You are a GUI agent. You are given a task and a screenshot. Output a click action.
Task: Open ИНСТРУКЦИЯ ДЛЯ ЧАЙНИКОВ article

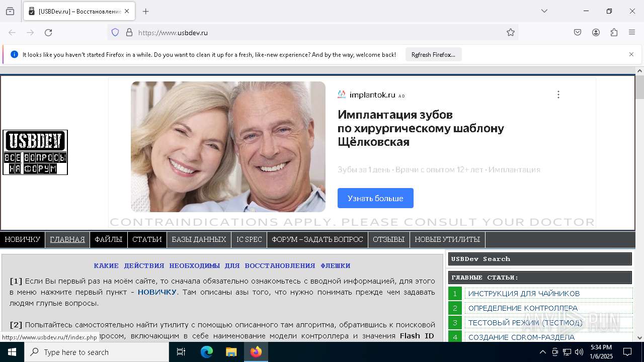tap(524, 293)
